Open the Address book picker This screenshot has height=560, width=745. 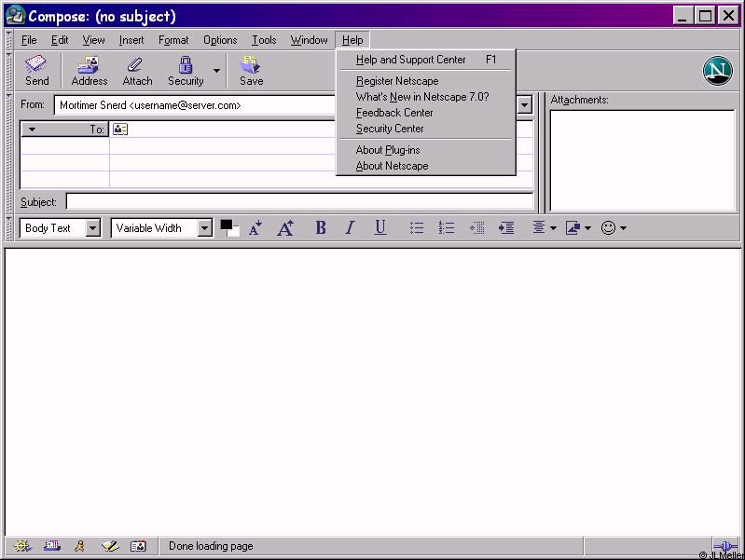pos(89,70)
